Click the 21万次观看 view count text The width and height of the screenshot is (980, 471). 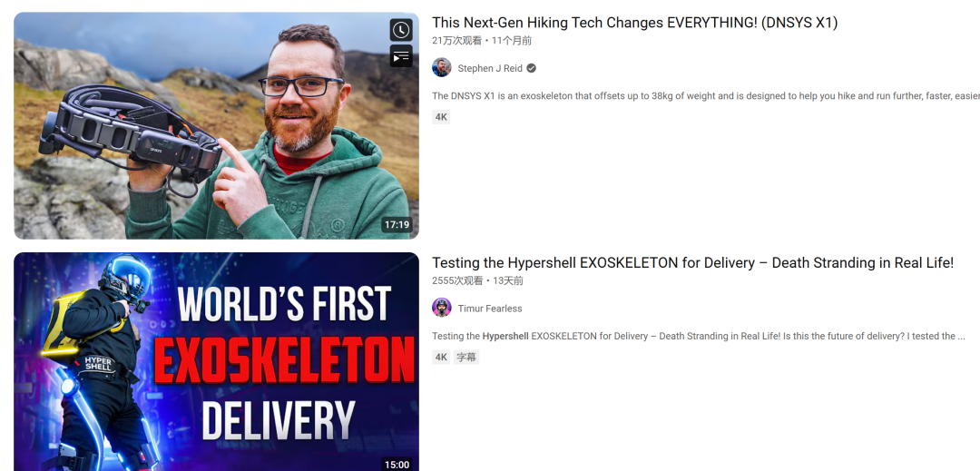[456, 41]
